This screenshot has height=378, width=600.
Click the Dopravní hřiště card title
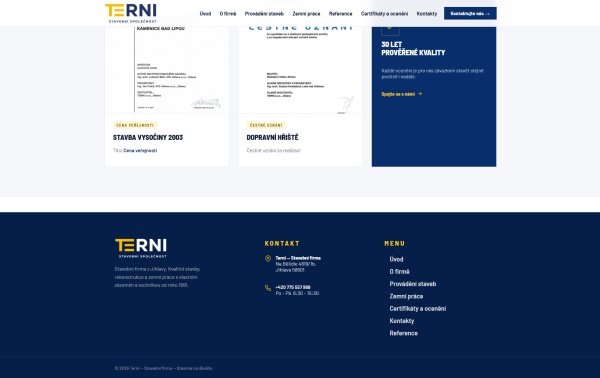pyautogui.click(x=272, y=137)
